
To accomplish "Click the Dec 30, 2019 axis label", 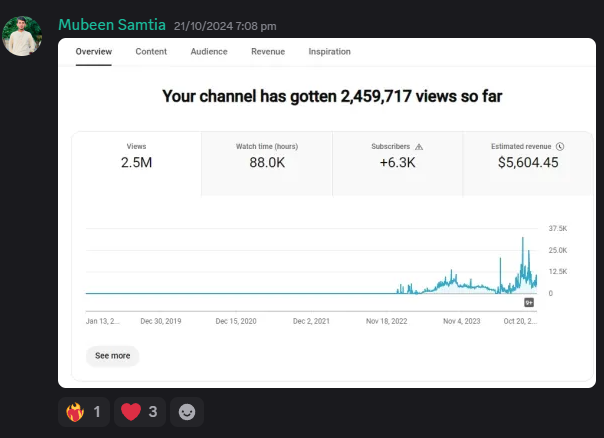I will [161, 321].
